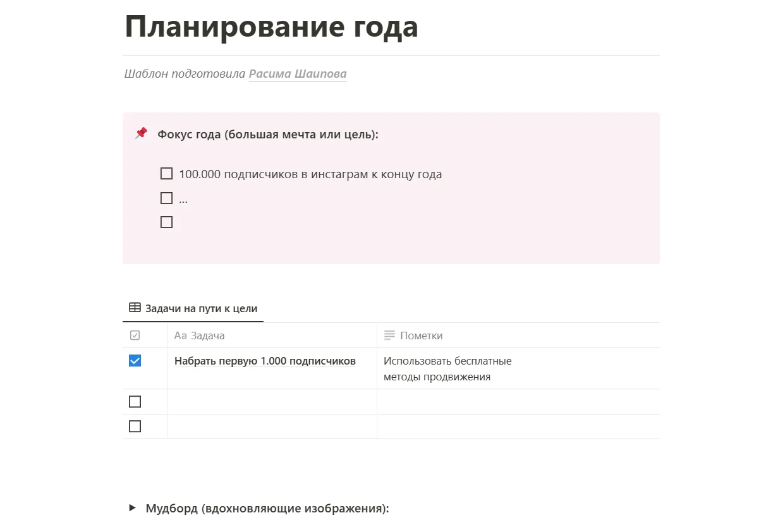Expand the Мудборд toggle arrow
Viewport: 778px width, 532px height.
coord(132,508)
